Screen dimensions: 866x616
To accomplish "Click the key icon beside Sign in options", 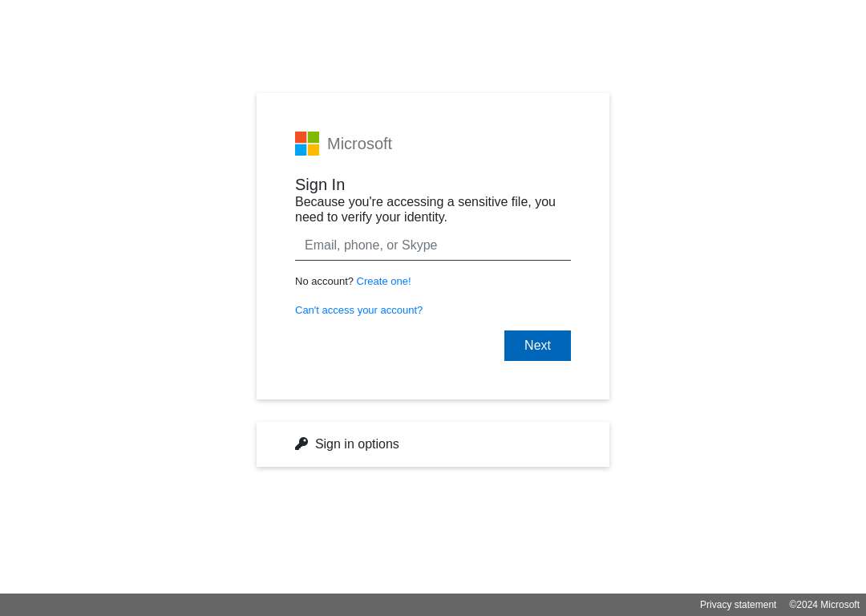I will [301, 444].
